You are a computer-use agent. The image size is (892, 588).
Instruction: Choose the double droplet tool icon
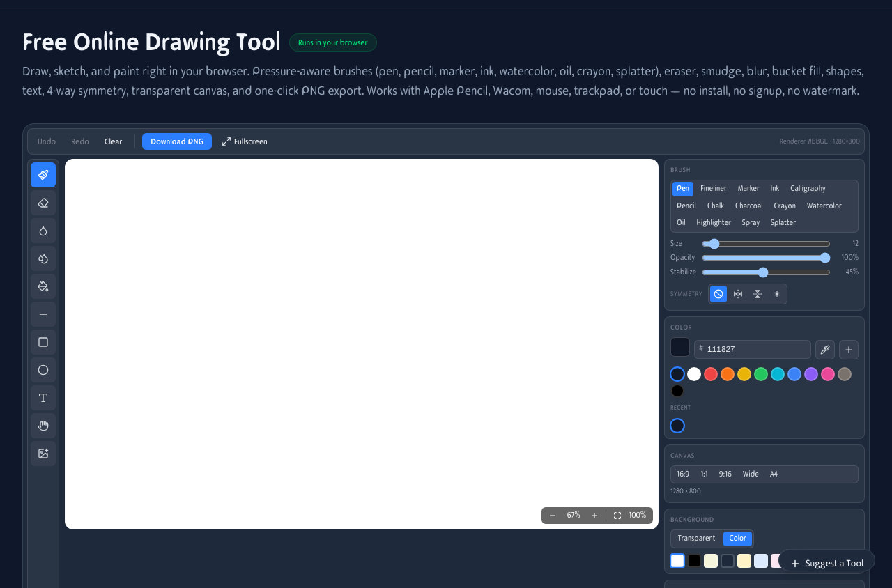(x=43, y=258)
